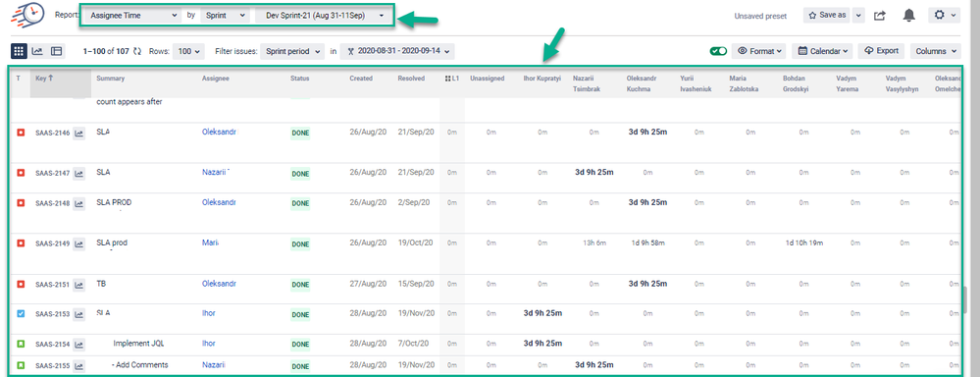Sort by Assignee column header

216,79
